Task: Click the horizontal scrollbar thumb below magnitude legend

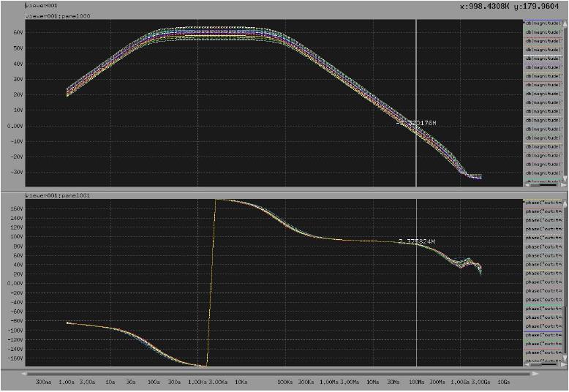Action: pyautogui.click(x=549, y=185)
